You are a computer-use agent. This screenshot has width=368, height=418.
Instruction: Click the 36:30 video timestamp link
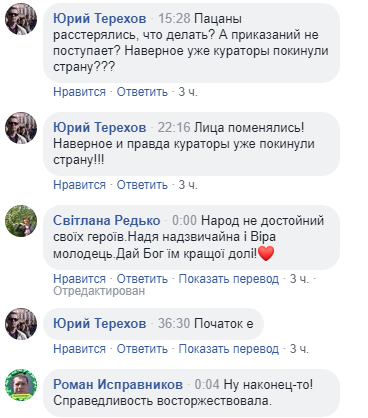174,323
